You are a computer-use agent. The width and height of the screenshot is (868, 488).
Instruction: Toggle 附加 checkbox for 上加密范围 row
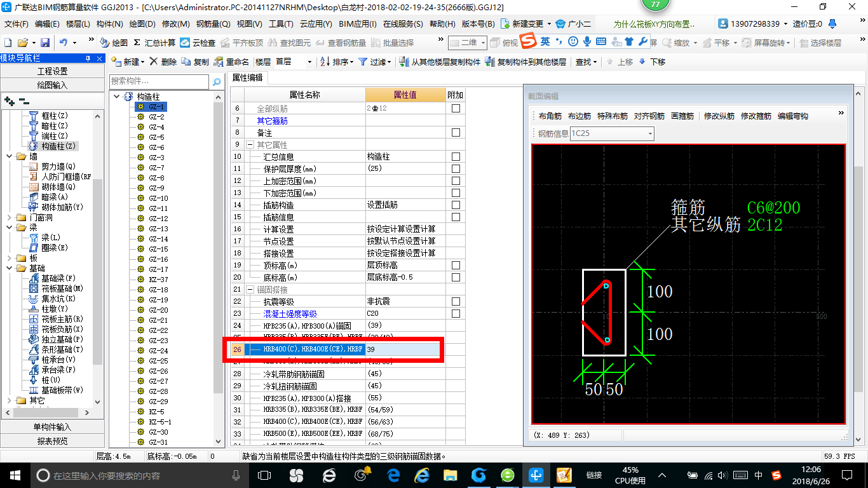456,181
